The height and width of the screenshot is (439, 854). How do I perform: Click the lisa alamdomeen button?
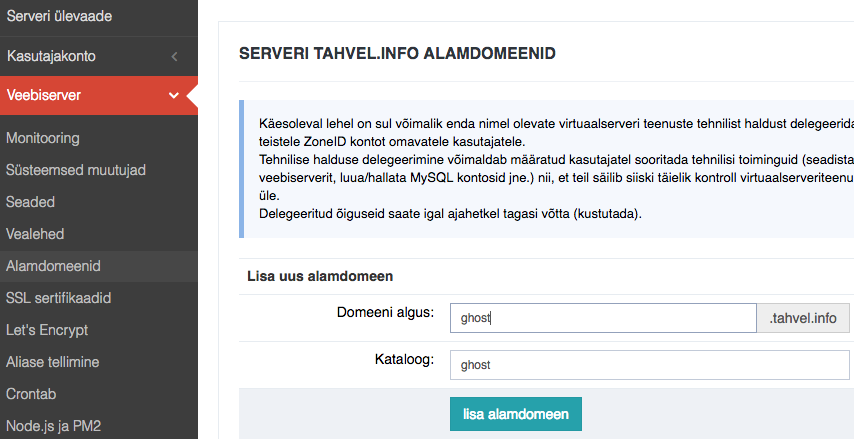click(x=516, y=414)
